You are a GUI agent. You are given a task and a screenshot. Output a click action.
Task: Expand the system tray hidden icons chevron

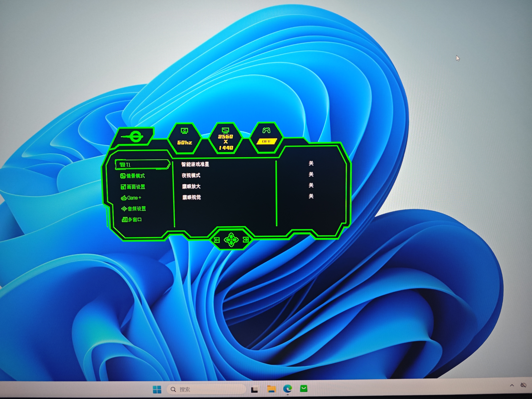(512, 385)
